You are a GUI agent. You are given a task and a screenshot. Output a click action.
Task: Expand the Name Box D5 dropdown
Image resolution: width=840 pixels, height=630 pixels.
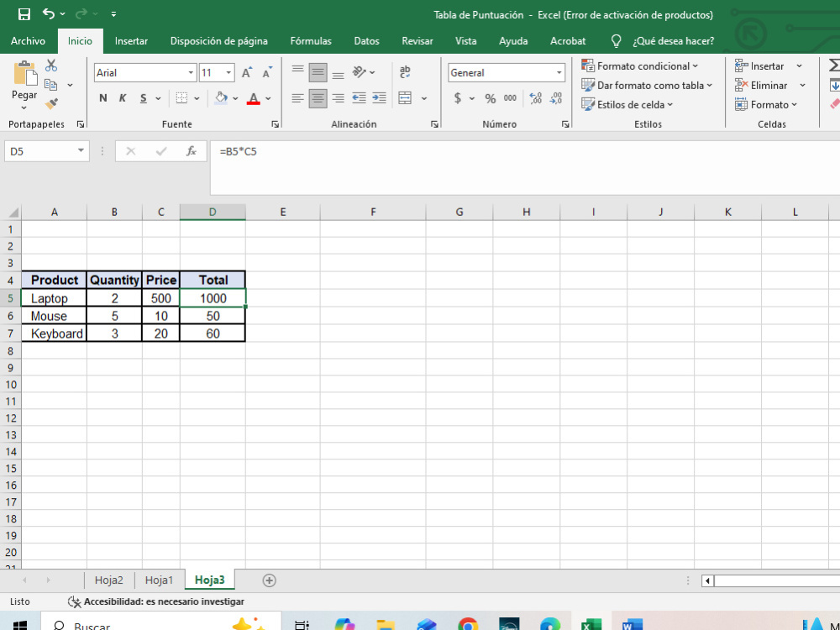coord(81,151)
